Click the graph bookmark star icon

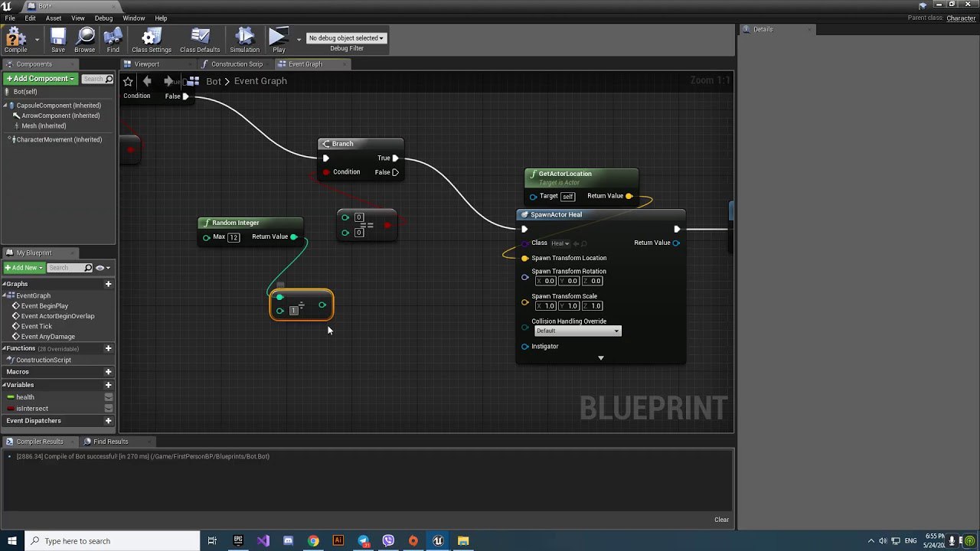[129, 81]
